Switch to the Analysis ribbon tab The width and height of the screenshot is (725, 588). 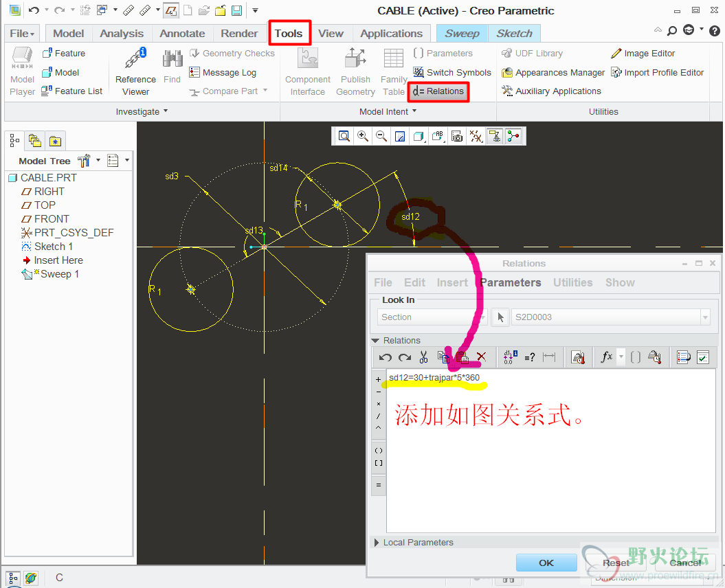[x=122, y=33]
